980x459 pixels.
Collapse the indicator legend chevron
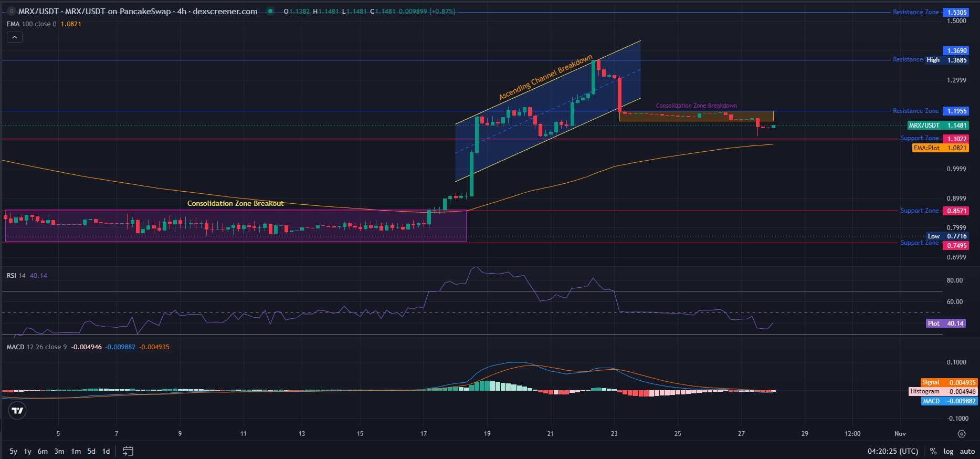15,37
